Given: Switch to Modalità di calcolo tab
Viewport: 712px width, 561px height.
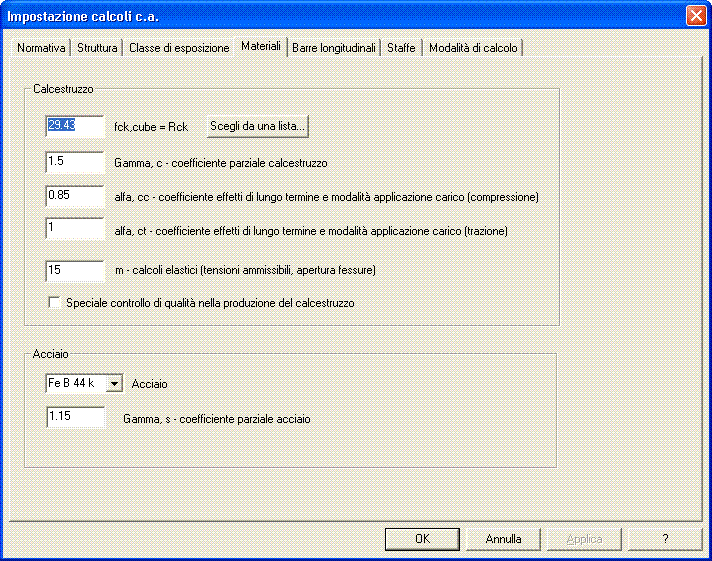Looking at the screenshot, I should [473, 48].
